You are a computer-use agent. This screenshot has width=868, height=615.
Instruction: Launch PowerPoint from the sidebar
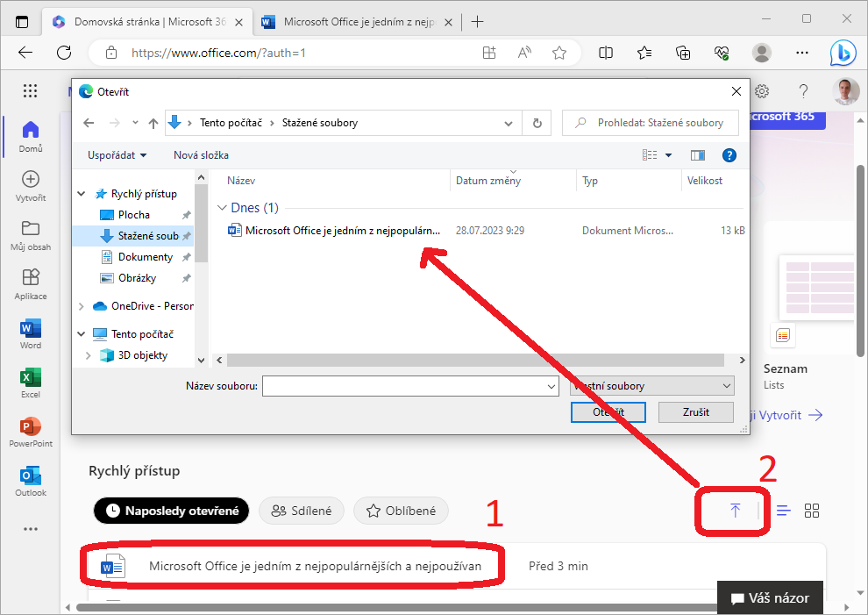point(31,433)
